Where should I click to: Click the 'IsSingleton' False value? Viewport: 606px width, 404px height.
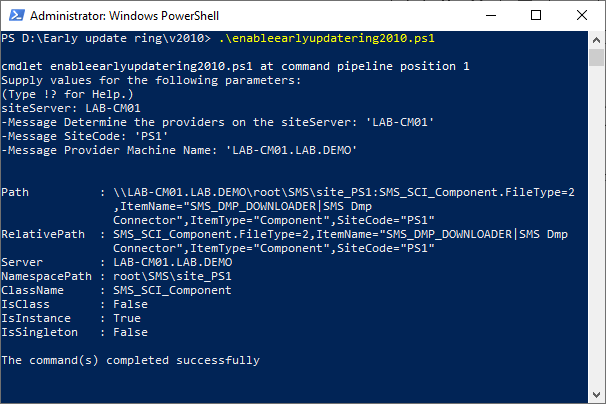[132, 331]
